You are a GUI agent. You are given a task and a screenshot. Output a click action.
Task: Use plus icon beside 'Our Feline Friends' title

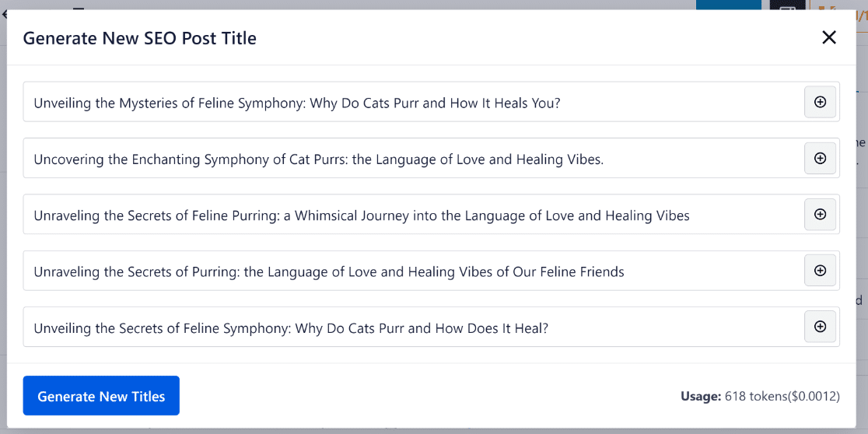coord(820,271)
